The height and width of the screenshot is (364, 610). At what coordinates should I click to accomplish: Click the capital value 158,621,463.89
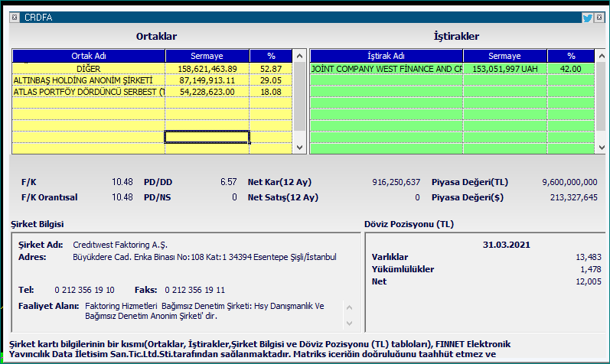coord(207,69)
